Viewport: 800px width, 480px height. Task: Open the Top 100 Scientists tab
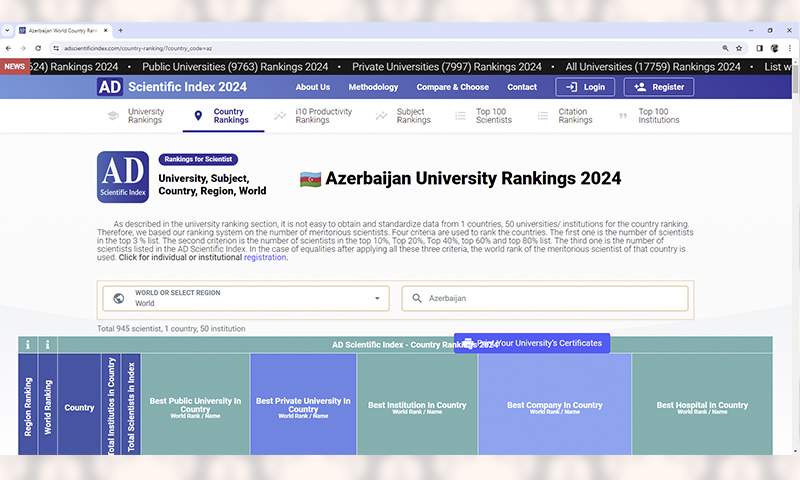(x=484, y=115)
